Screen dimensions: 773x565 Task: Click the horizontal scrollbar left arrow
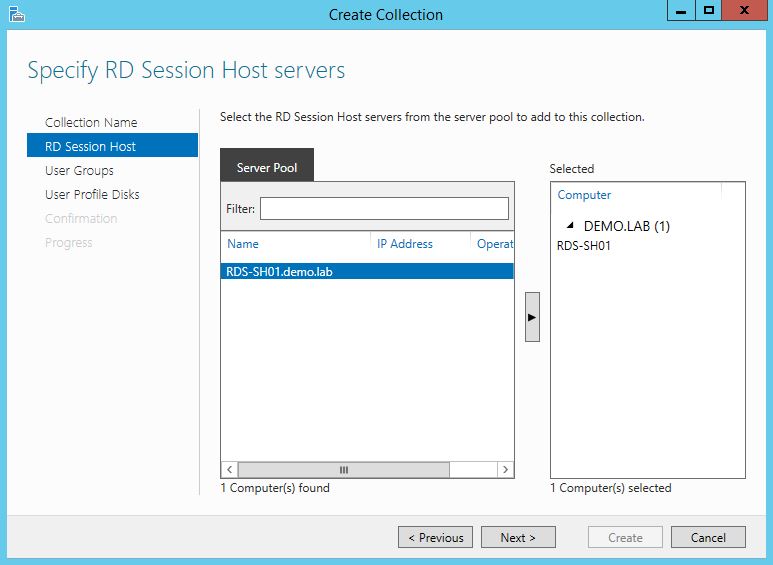pos(229,469)
